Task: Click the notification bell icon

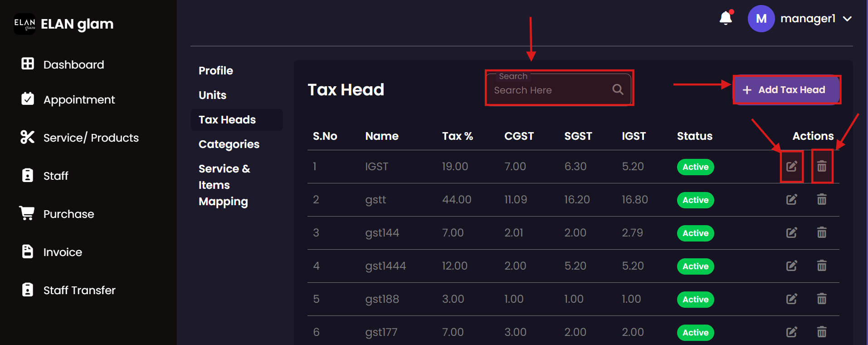Action: [726, 18]
